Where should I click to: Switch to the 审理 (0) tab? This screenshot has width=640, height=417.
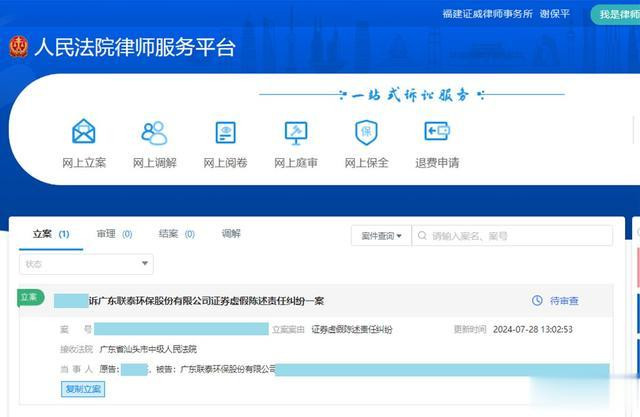pyautogui.click(x=114, y=234)
